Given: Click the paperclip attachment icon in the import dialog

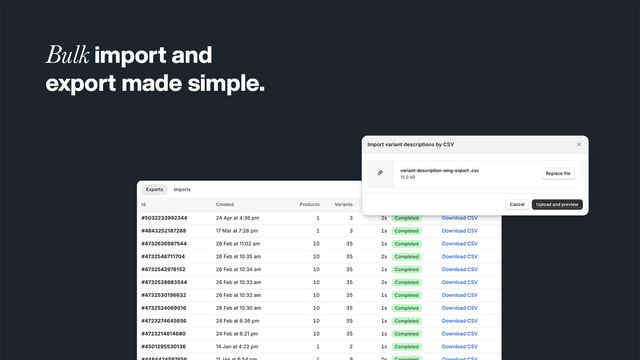Looking at the screenshot, I should [380, 173].
